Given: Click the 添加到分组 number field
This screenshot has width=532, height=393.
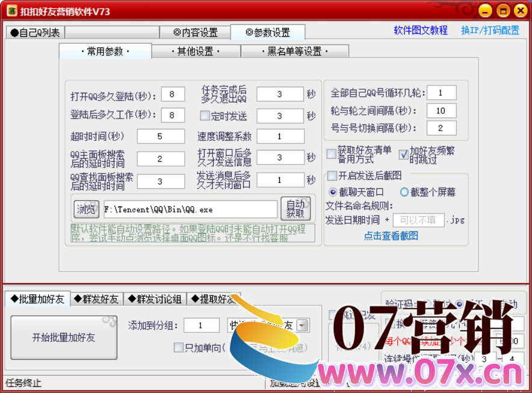Looking at the screenshot, I should pyautogui.click(x=201, y=326).
